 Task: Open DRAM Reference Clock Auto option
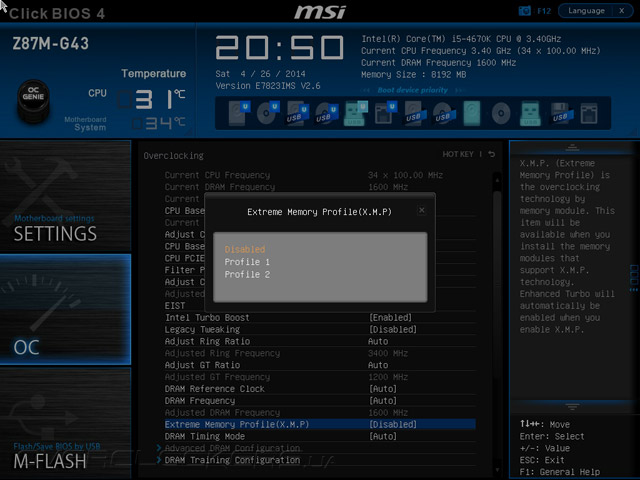tap(383, 389)
